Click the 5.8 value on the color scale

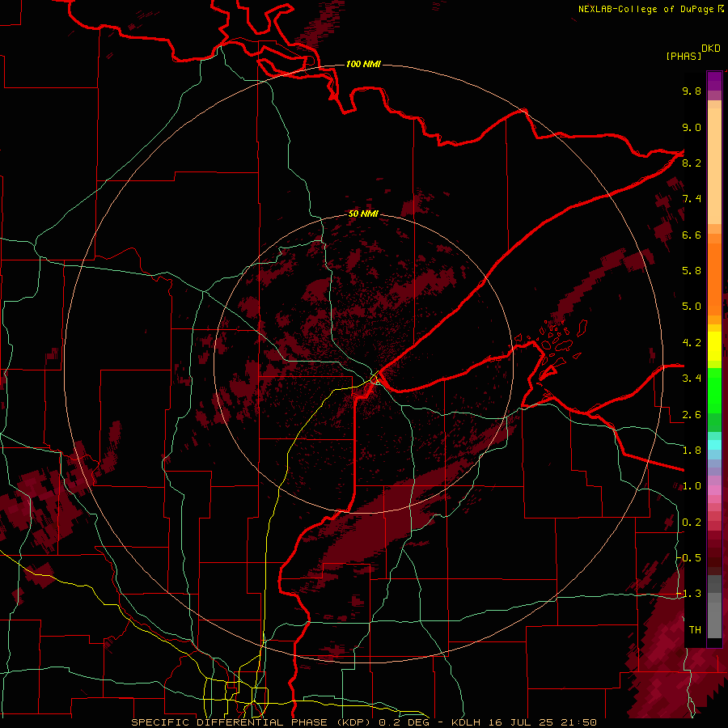click(692, 271)
